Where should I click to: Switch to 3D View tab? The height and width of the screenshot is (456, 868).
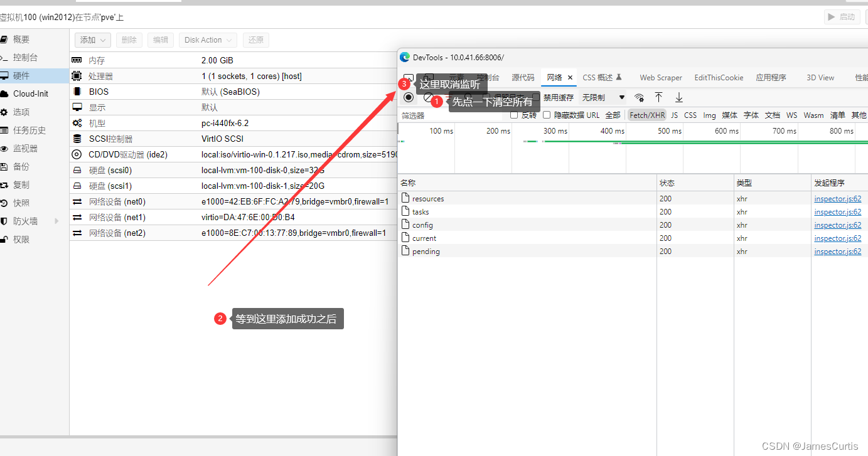point(820,78)
